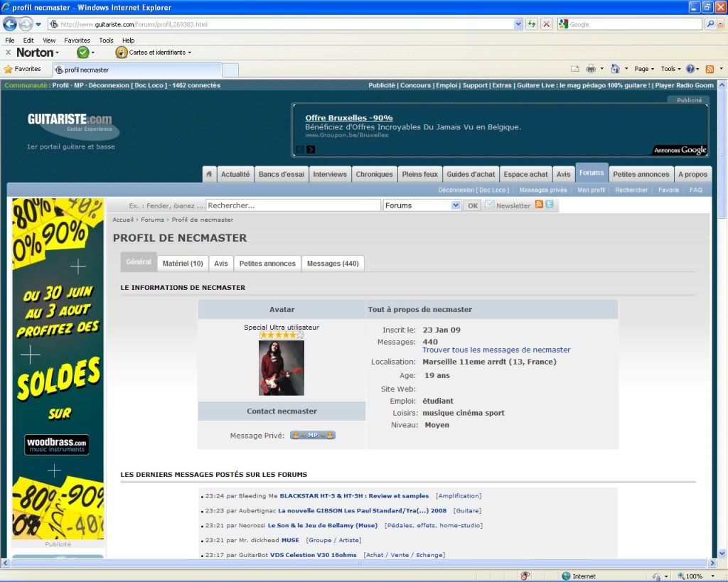This screenshot has width=728, height=582.
Task: Click the IE print icon
Action: click(x=591, y=69)
